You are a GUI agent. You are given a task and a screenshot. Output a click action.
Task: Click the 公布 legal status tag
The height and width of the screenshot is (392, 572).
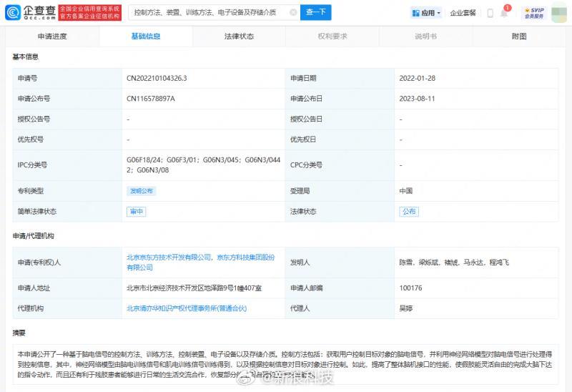(x=409, y=211)
